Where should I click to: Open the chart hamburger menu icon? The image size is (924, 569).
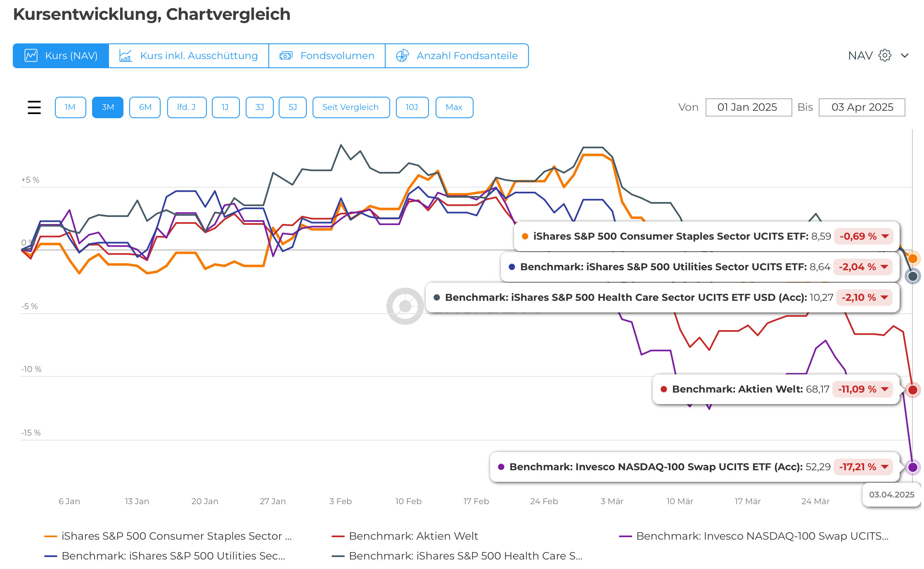pyautogui.click(x=34, y=107)
